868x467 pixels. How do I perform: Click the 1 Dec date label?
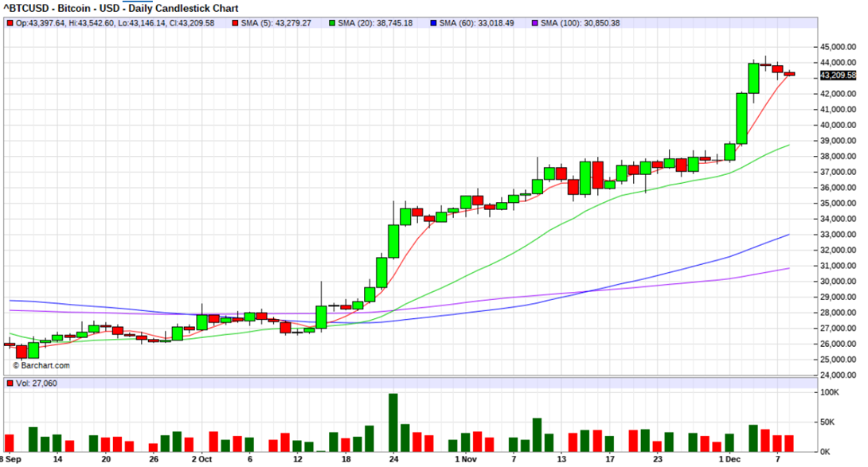[x=729, y=459]
